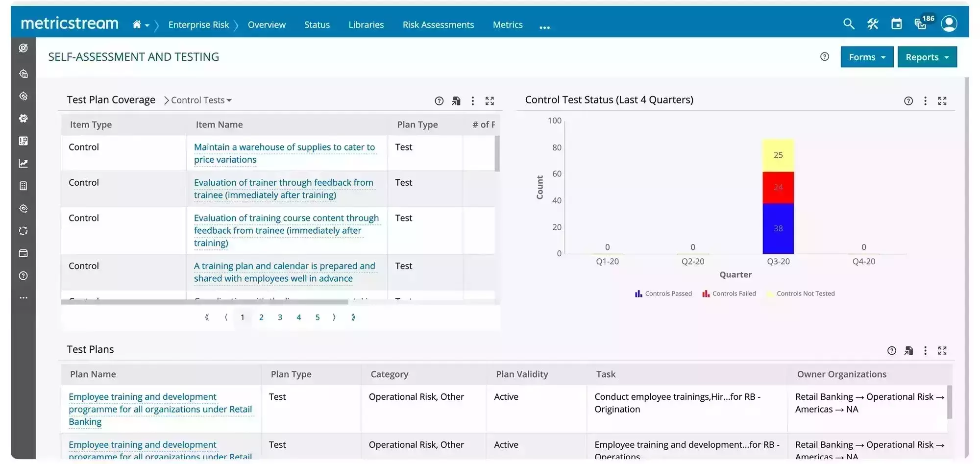Go to Overview menu item
The image size is (980, 464).
[x=267, y=24]
